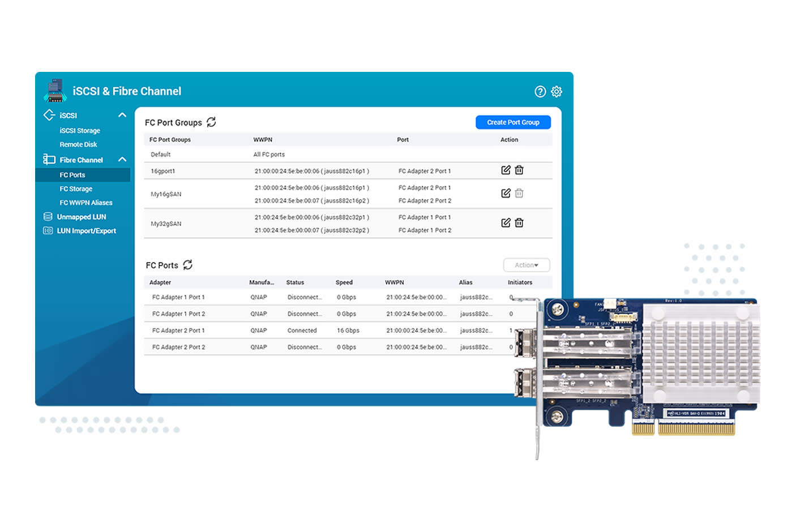The width and height of the screenshot is (796, 532).
Task: Refresh the FC Ports table
Action: tap(187, 265)
